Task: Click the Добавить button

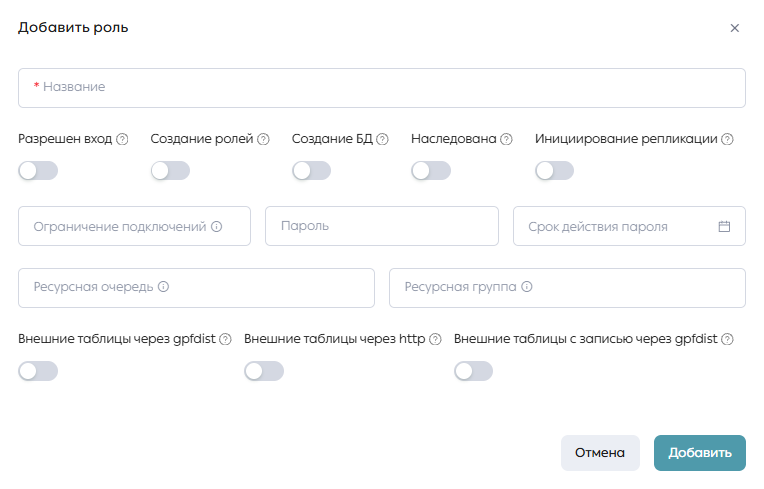Action: pyautogui.click(x=700, y=453)
